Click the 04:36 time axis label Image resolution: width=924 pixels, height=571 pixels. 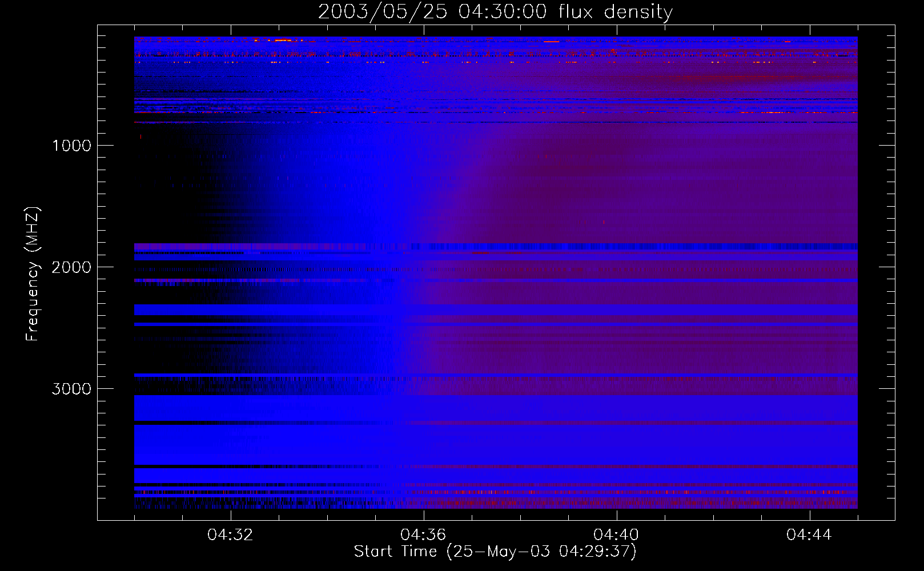[x=424, y=534]
